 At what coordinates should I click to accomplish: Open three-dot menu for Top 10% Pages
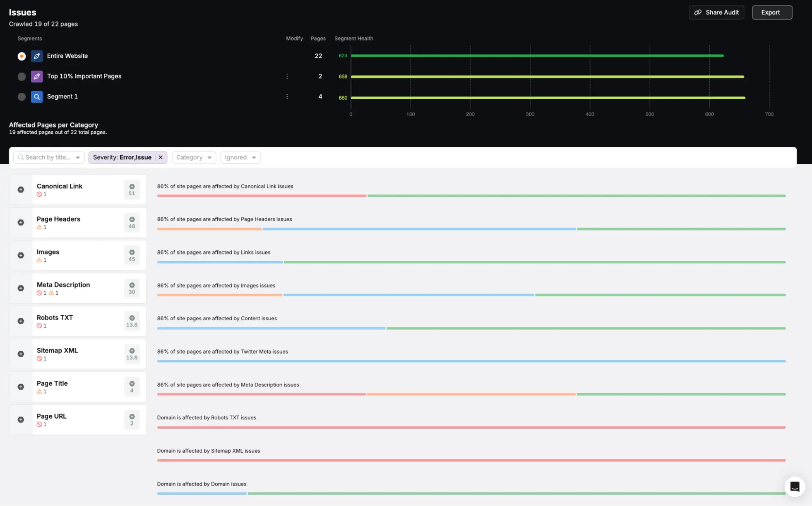pyautogui.click(x=287, y=76)
